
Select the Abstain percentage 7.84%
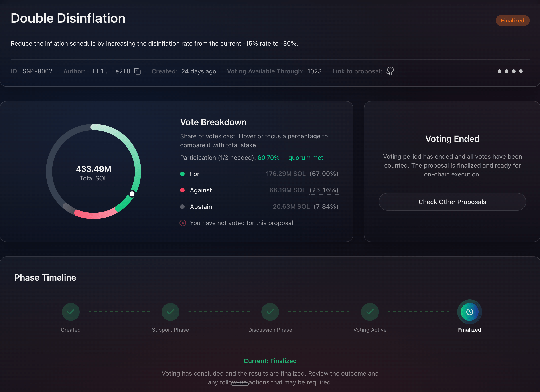point(326,207)
